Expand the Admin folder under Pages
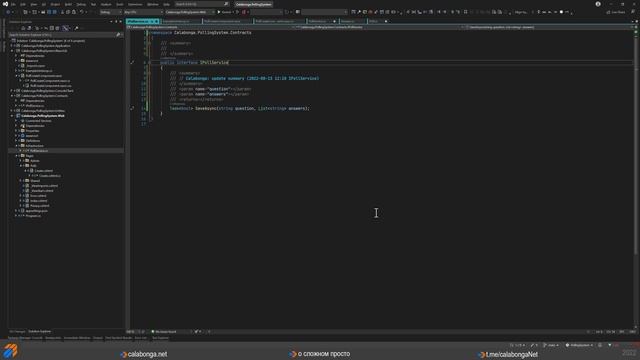Screen dimensions: 640x360 21,161
